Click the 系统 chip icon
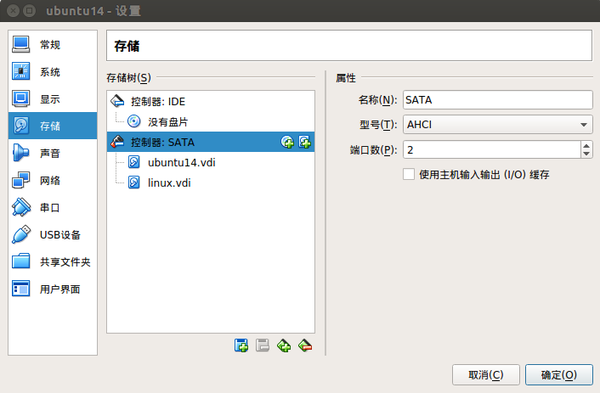 click(x=21, y=72)
